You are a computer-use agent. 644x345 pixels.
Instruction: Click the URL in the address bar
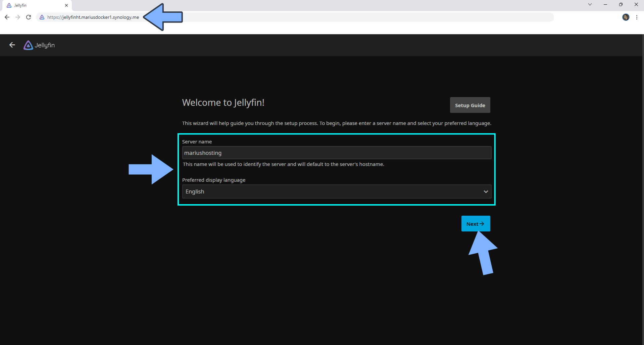point(93,17)
